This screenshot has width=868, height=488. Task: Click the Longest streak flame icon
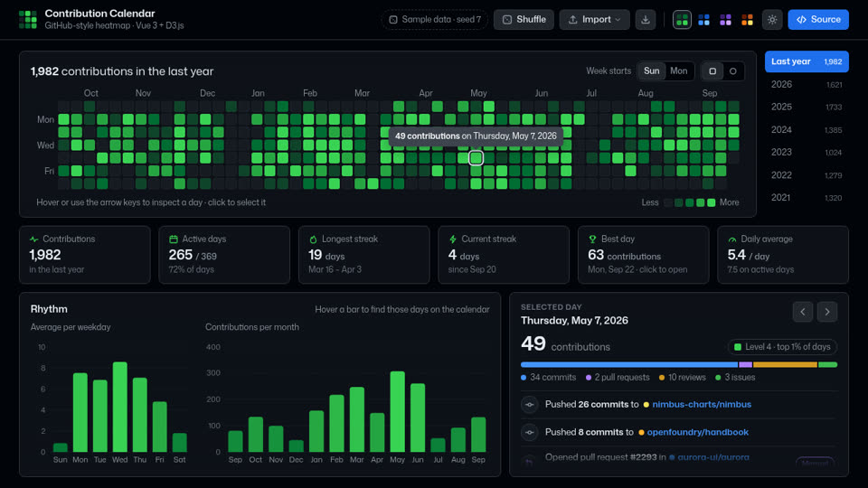point(313,239)
